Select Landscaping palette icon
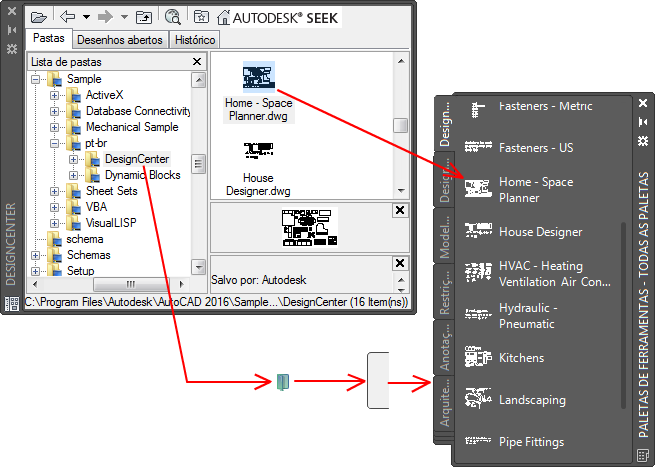 478,399
